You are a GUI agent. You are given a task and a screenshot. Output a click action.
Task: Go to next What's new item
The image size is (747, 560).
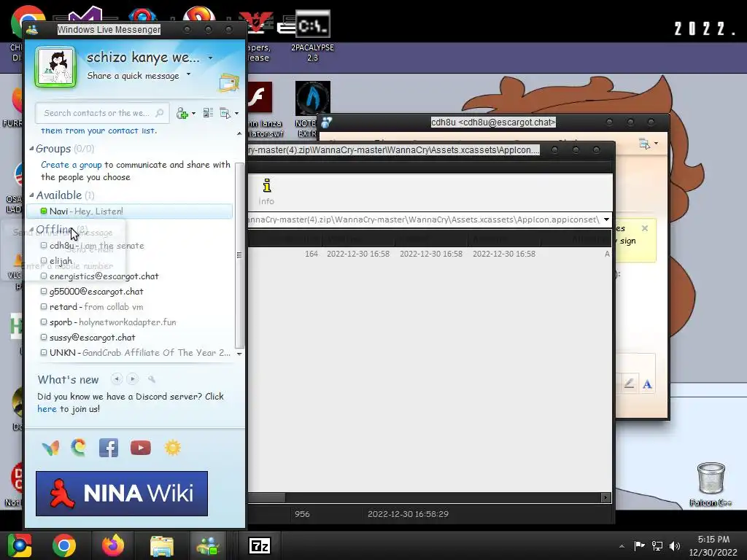[133, 379]
